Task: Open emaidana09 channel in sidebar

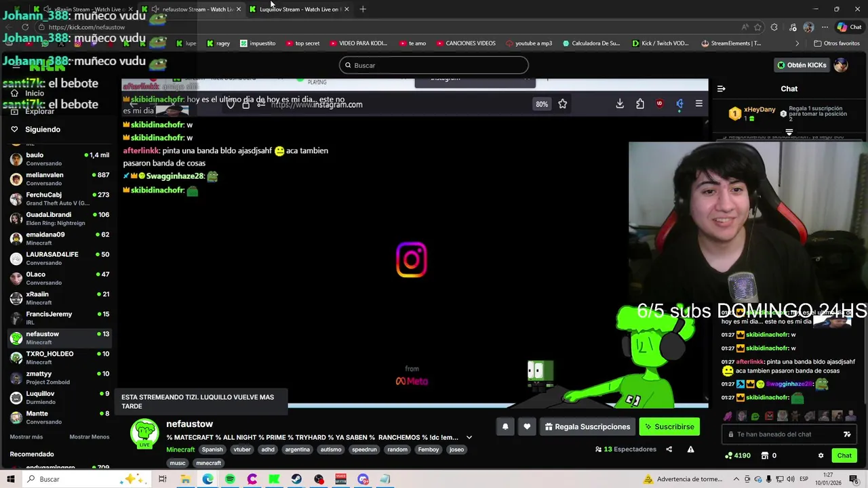Action: click(60, 239)
